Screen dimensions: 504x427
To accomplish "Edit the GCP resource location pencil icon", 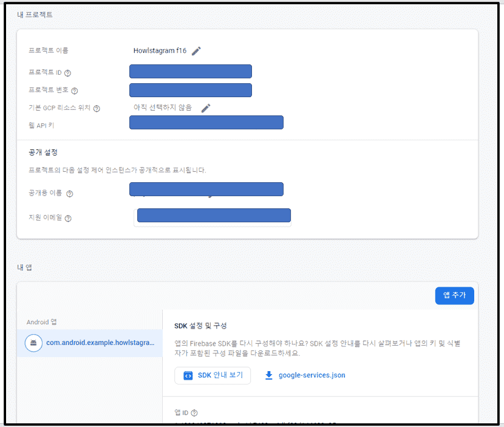I will (x=206, y=108).
